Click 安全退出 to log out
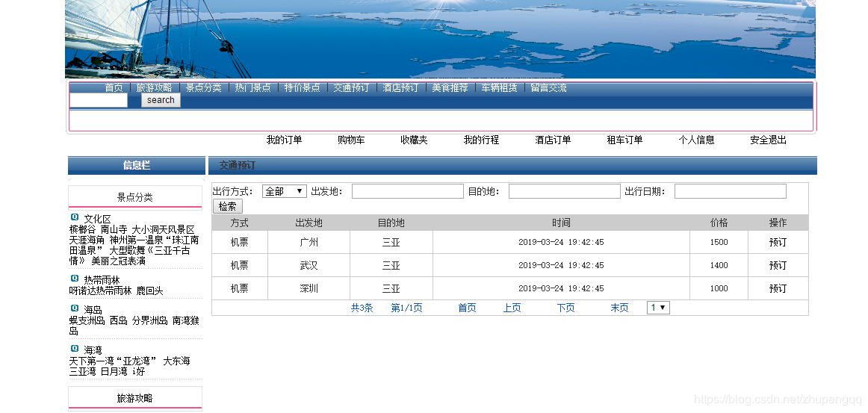The width and height of the screenshot is (868, 413). coord(769,140)
